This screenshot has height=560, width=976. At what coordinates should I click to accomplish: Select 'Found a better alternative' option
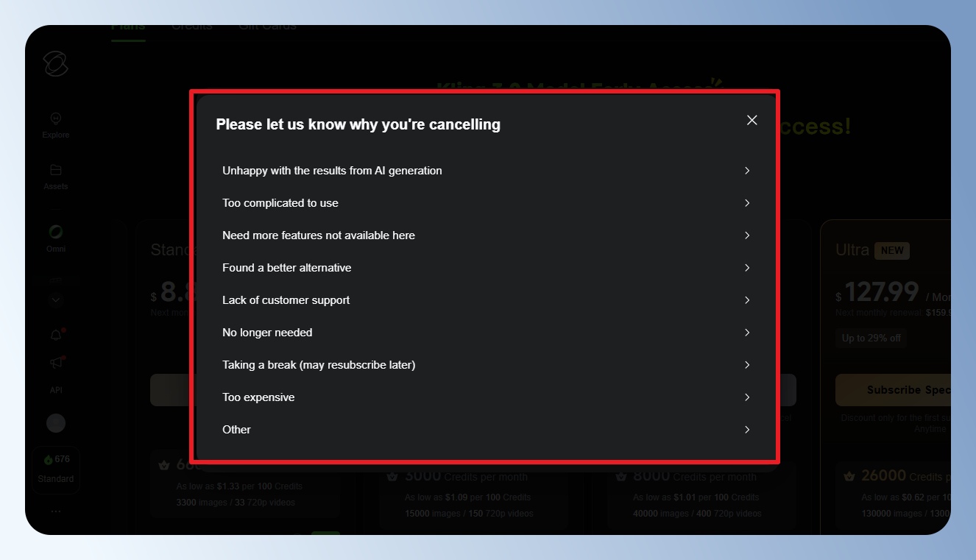click(287, 268)
